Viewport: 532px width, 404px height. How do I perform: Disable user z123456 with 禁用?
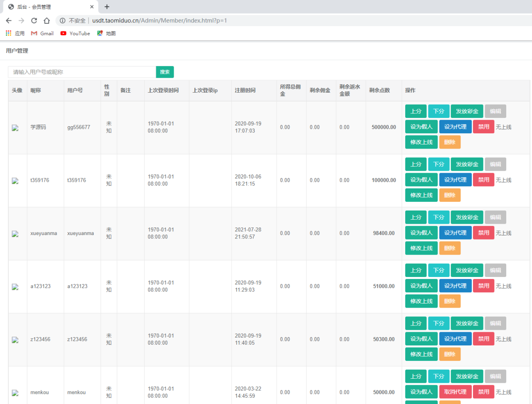tap(483, 339)
